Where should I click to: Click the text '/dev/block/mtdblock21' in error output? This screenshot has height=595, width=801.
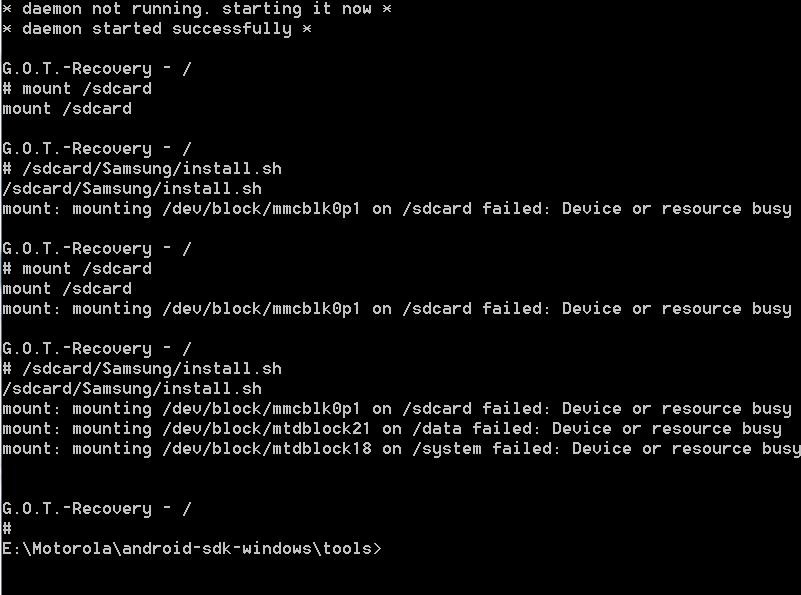[267, 429]
